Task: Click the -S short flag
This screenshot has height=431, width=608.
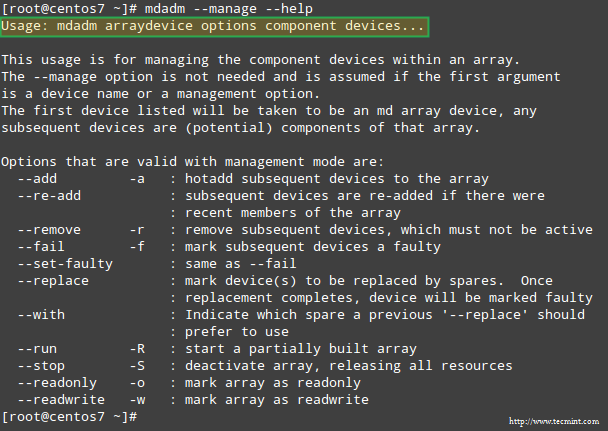Action: [x=136, y=366]
